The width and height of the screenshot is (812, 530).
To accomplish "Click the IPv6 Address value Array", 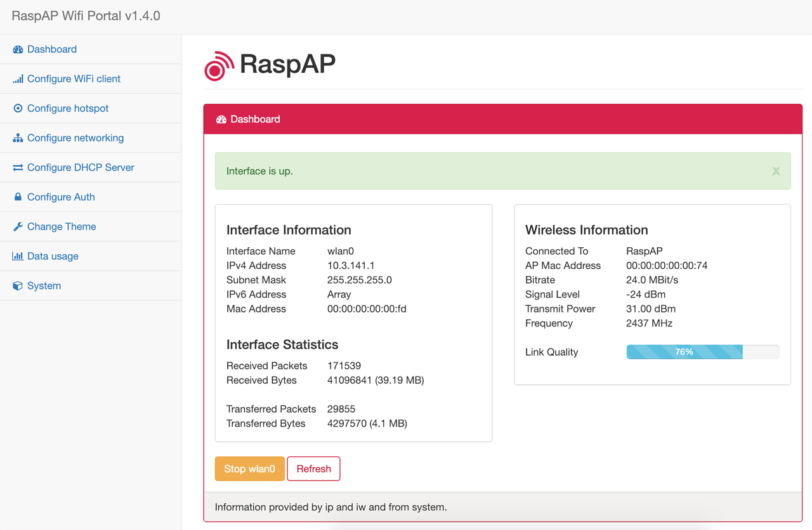I will (x=339, y=295).
